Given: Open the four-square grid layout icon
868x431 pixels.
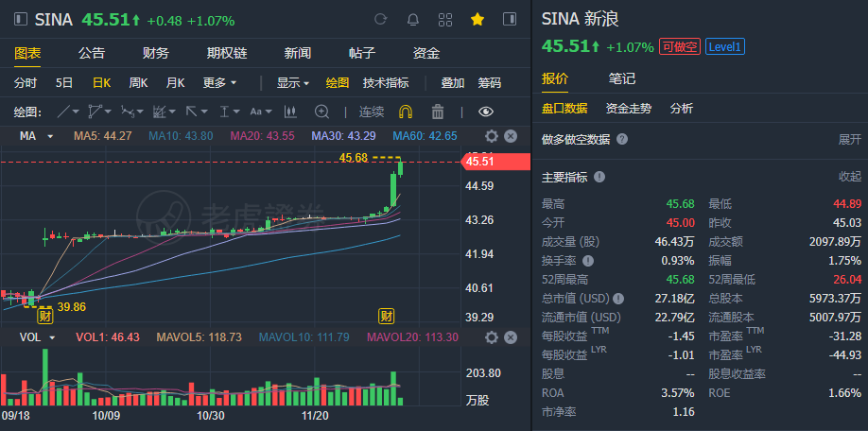Looking at the screenshot, I should [x=445, y=20].
